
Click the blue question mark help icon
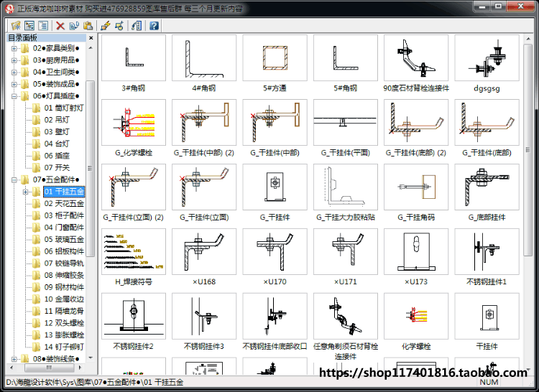click(x=154, y=25)
